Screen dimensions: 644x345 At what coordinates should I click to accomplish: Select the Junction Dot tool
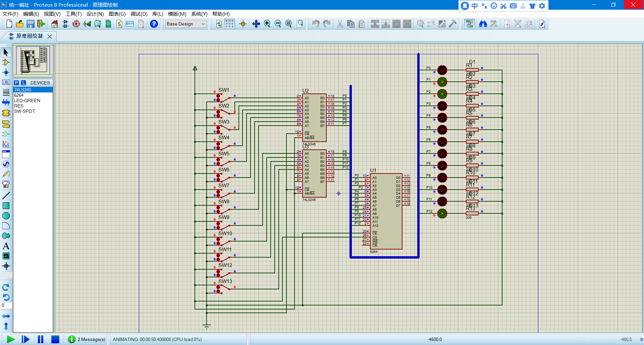[6, 72]
